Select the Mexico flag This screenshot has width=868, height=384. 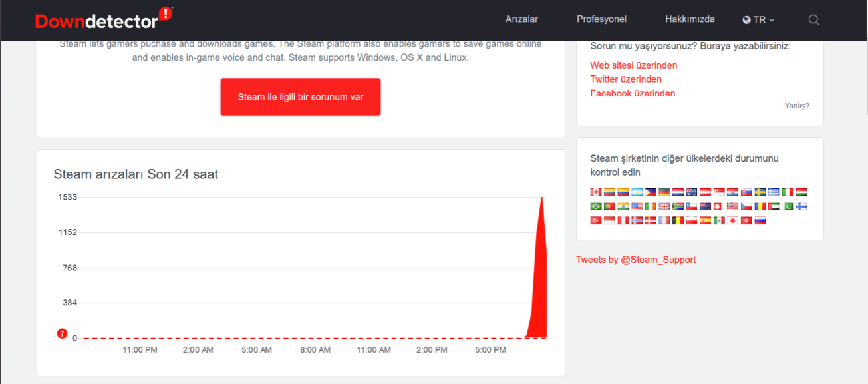(x=719, y=220)
